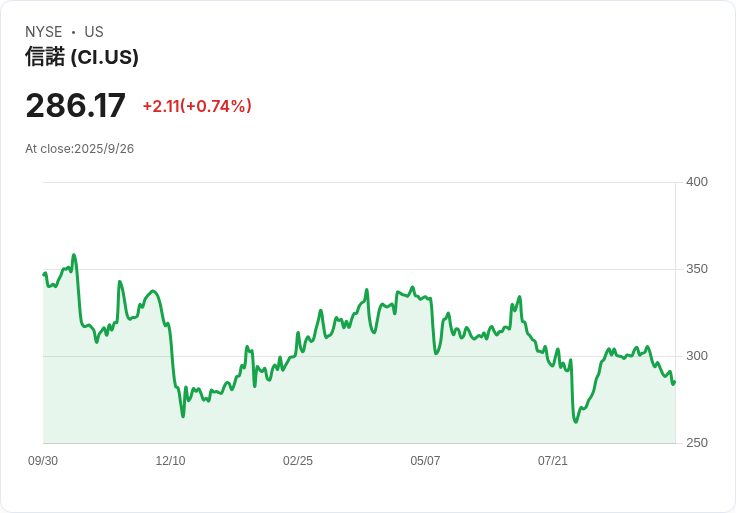This screenshot has height=513, width=736.
Task: Click the first left starting point of the price line
Action: coord(44,274)
